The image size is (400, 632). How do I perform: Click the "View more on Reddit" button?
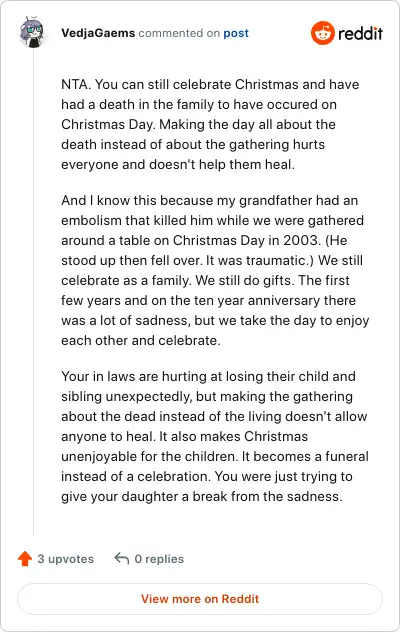(200, 599)
